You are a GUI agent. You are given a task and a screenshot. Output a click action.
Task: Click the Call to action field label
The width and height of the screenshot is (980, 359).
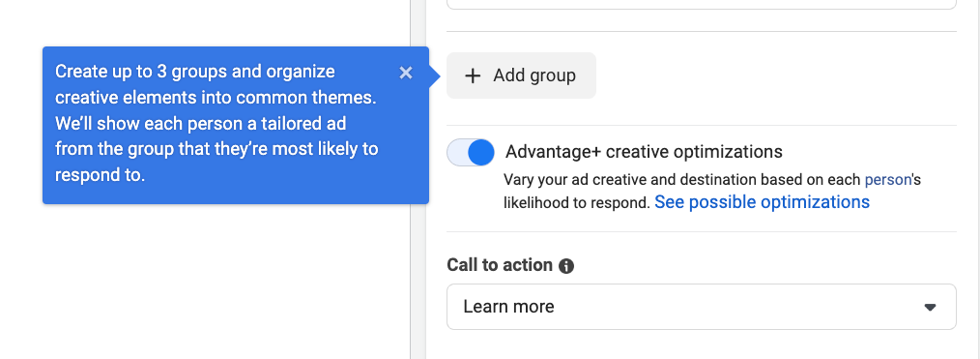pos(500,265)
